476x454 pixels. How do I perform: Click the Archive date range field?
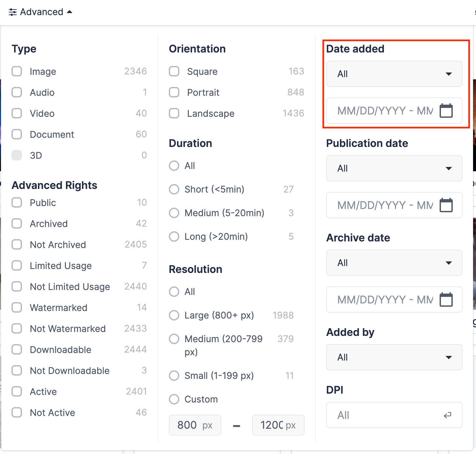pos(394,299)
